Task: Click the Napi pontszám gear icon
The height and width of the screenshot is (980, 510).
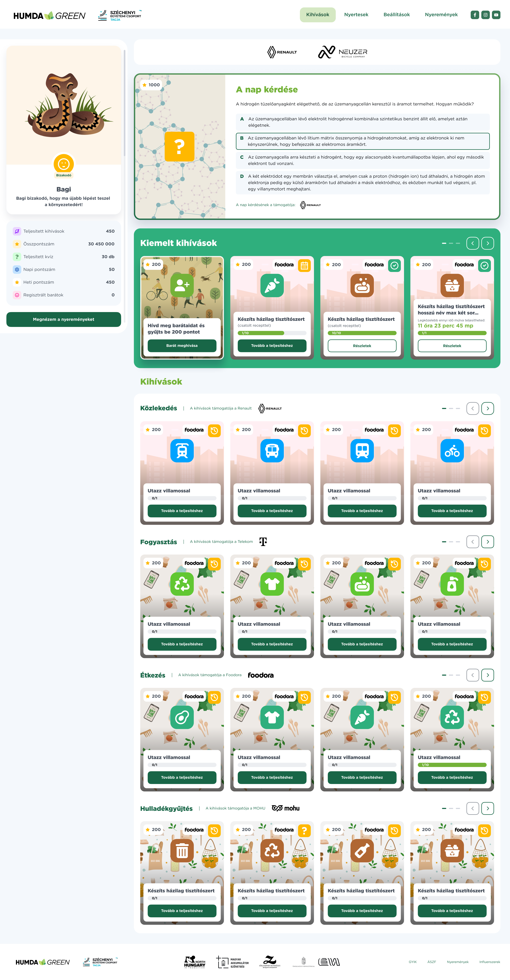Action: tap(17, 269)
